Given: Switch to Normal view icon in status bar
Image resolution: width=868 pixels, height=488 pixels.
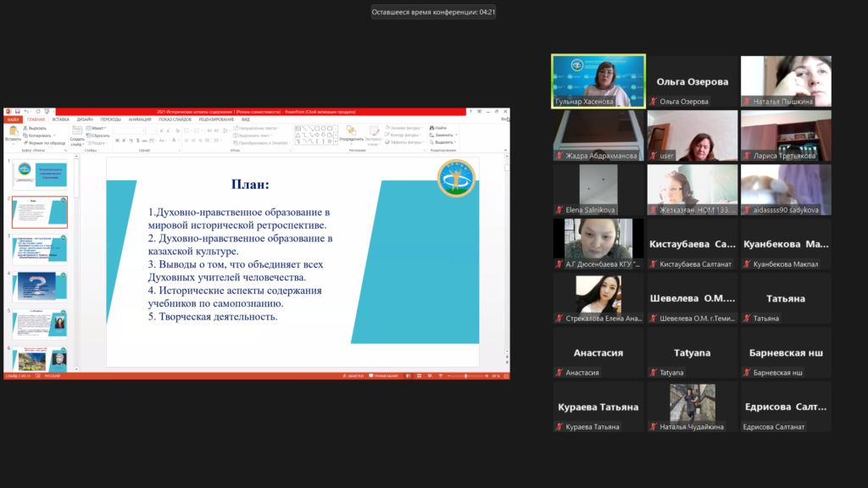Looking at the screenshot, I should (409, 375).
